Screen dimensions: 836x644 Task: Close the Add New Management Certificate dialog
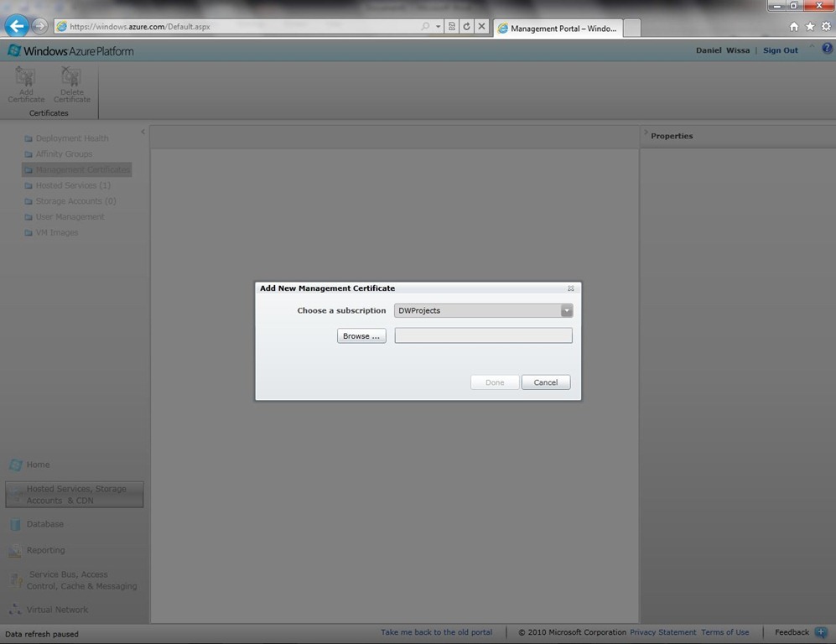tap(571, 288)
